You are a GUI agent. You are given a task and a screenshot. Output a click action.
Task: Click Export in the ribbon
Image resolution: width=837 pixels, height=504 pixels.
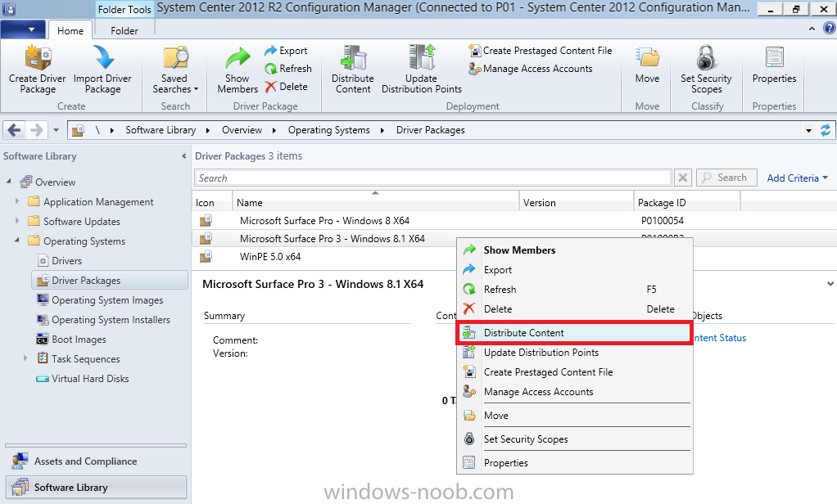[x=286, y=51]
